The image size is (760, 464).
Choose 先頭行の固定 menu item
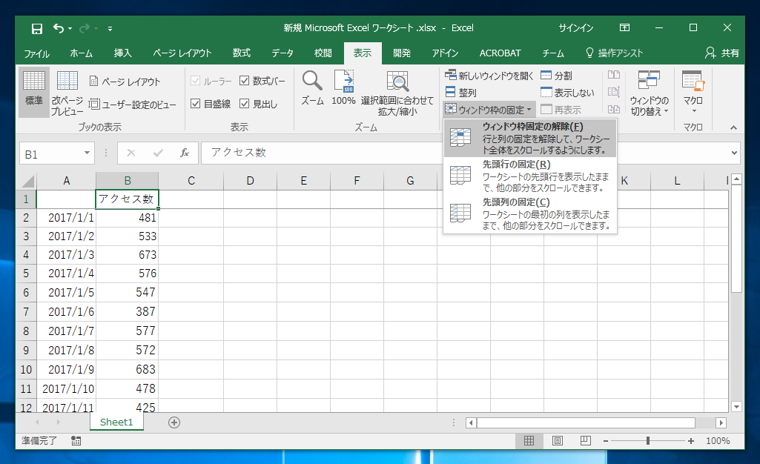(x=530, y=176)
